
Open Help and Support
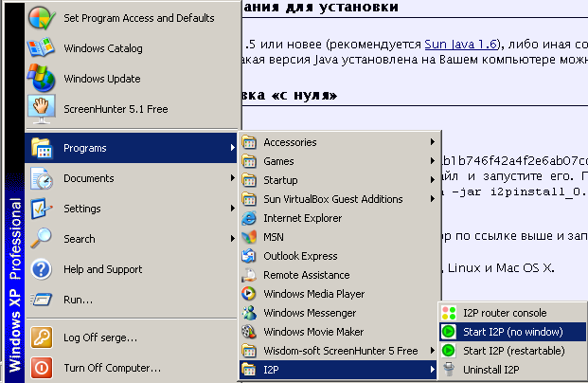point(132,269)
